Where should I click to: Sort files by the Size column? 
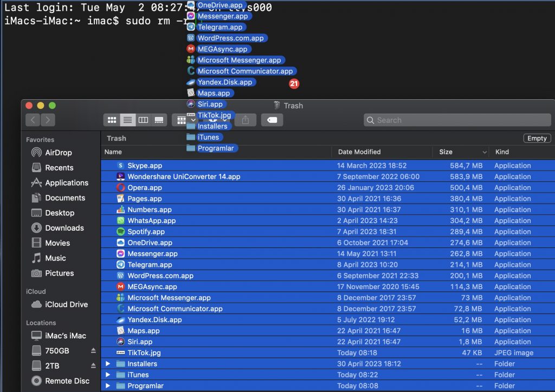click(x=446, y=152)
